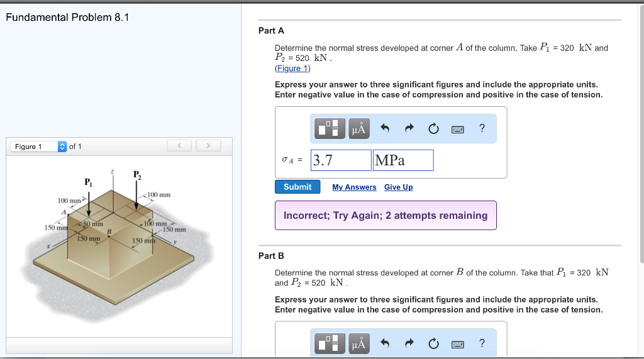The width and height of the screenshot is (644, 359).
Task: Redo entry in Part B toolbar
Action: click(x=409, y=343)
